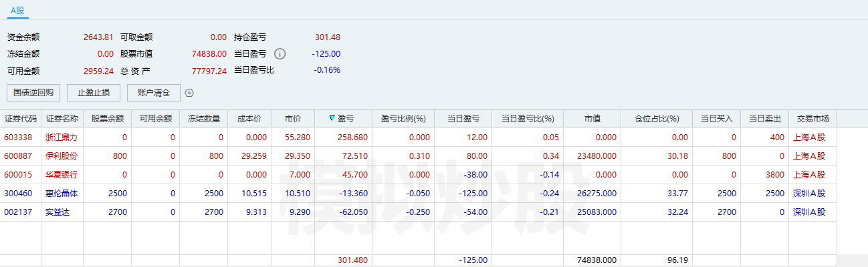Image resolution: width=868 pixels, height=267 pixels.
Task: Click the 国债逆回购 button
Action: tap(33, 93)
